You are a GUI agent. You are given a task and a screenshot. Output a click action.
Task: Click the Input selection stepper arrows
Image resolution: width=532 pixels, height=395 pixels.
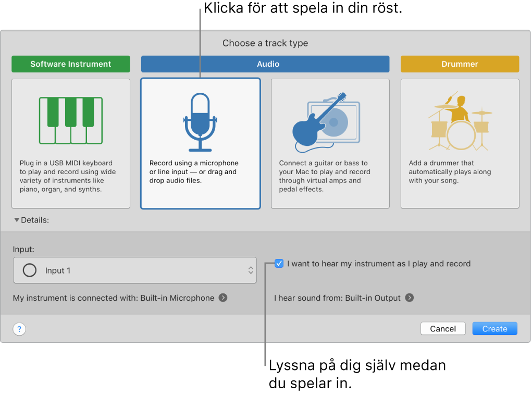coord(250,270)
